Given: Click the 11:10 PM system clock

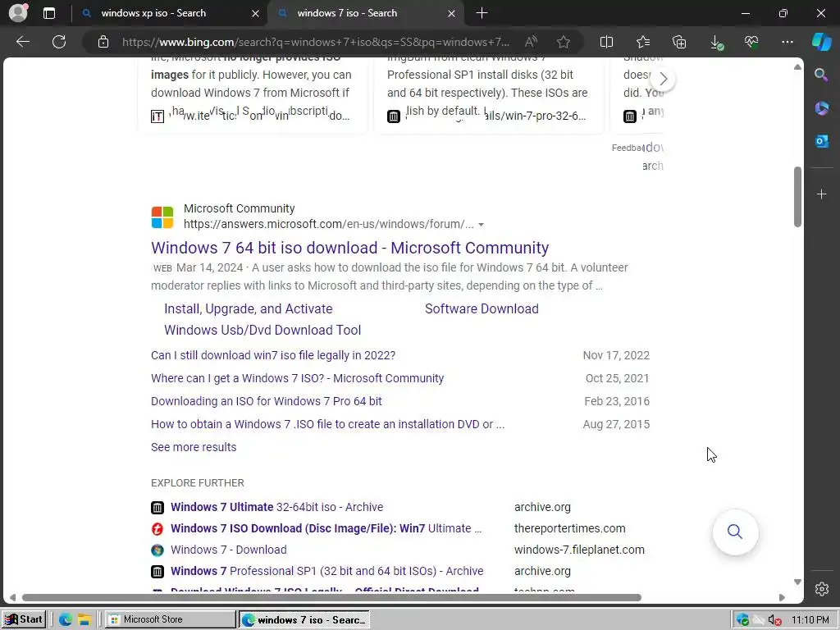Looking at the screenshot, I should point(810,620).
